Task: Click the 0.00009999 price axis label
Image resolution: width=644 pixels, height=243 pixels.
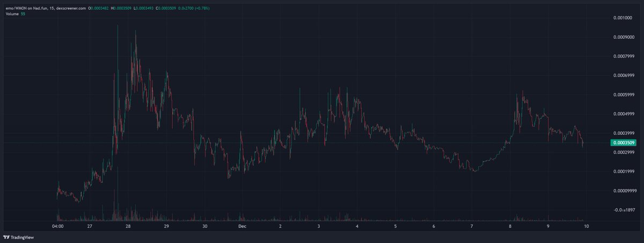Action: tap(625, 190)
